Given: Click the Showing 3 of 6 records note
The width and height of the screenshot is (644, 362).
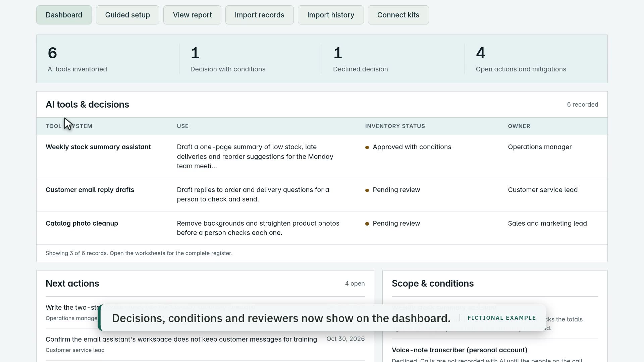Looking at the screenshot, I should [139, 253].
